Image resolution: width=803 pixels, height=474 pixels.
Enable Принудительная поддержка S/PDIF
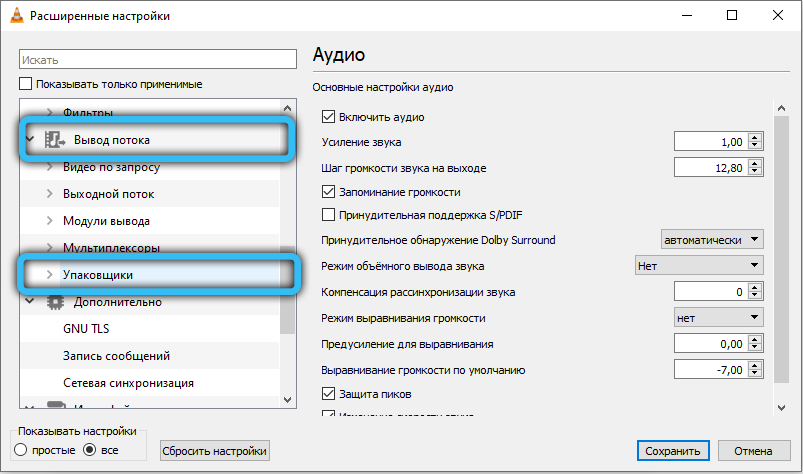tap(328, 214)
